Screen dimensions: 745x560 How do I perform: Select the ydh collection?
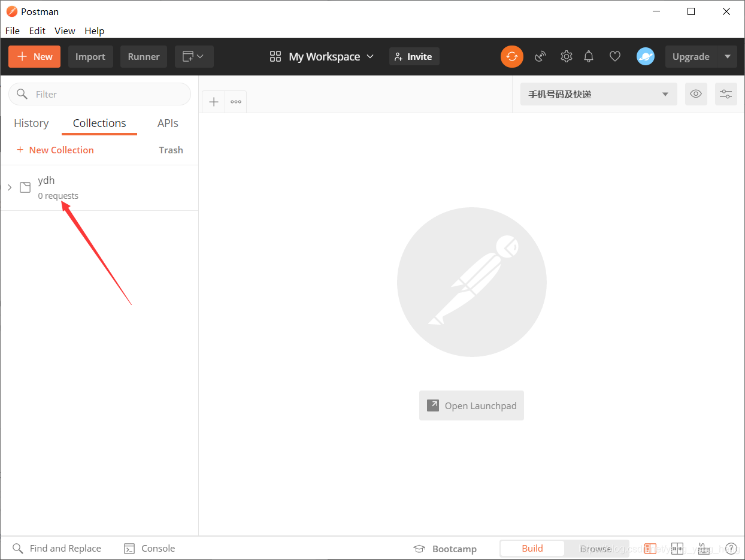coord(99,187)
